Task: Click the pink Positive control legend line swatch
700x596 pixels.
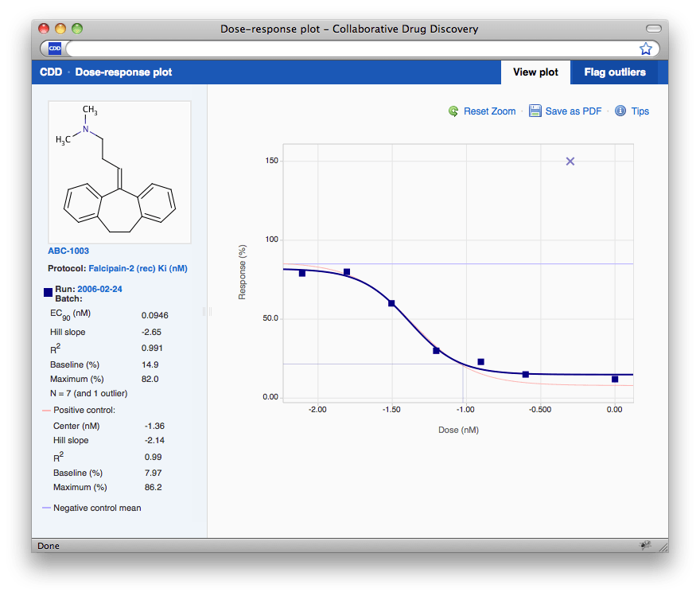Action: tap(47, 410)
